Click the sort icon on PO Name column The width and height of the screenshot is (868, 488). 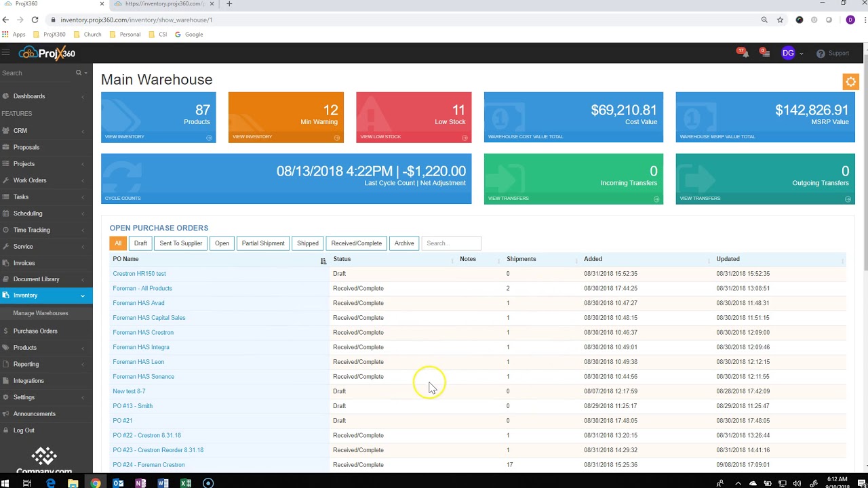click(323, 260)
